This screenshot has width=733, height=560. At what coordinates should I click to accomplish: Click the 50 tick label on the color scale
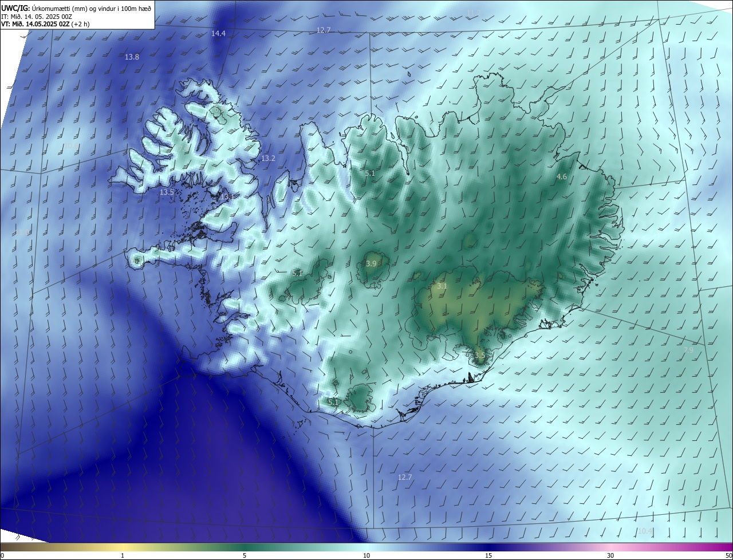click(x=728, y=556)
